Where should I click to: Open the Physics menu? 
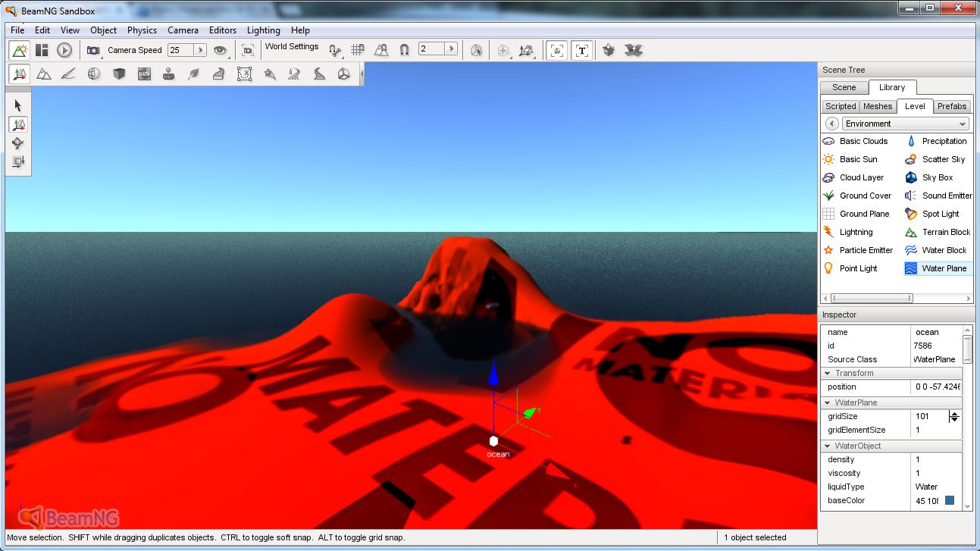[x=142, y=30]
